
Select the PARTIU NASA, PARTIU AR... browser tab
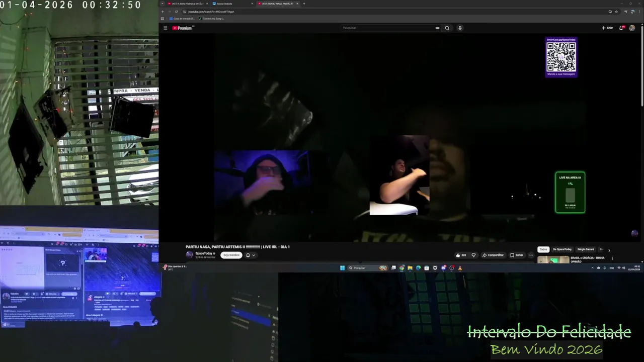pos(278,4)
